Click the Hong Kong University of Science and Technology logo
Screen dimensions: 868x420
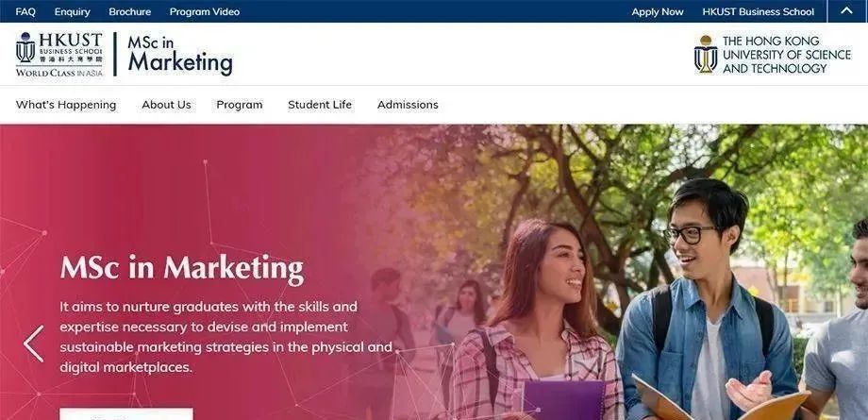[772, 55]
